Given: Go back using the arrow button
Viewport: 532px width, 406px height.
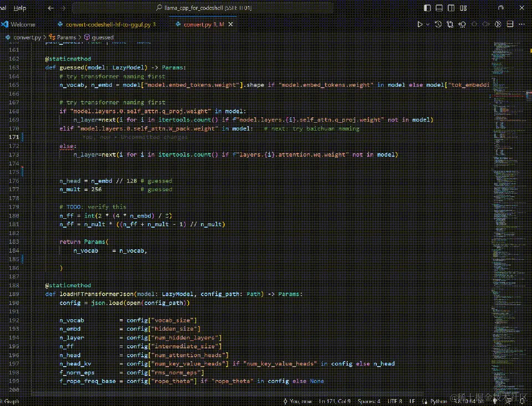Looking at the screenshot, I should (51, 8).
